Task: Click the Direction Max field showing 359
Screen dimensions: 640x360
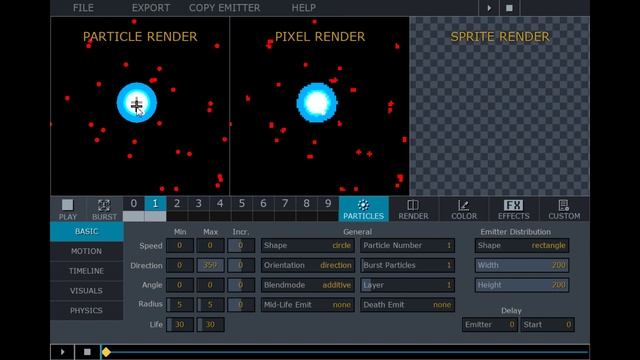Action: (210, 265)
